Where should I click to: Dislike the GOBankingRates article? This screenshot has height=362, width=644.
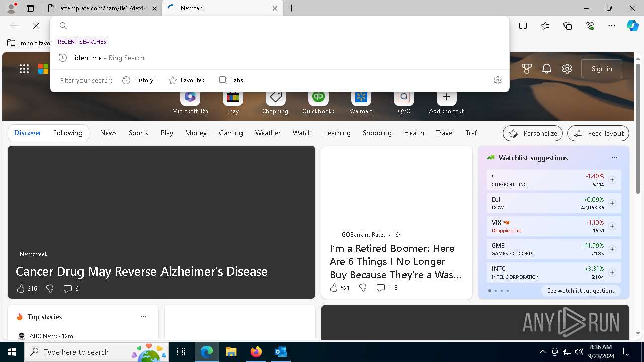(363, 288)
